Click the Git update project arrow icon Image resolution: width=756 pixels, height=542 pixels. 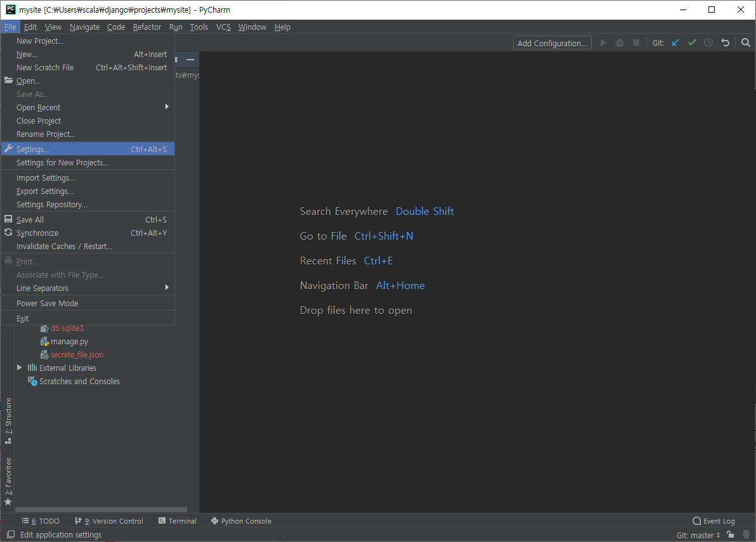pos(675,43)
